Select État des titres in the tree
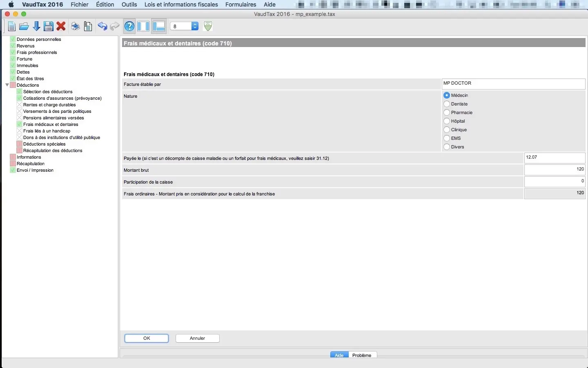The width and height of the screenshot is (588, 368). coord(30,79)
